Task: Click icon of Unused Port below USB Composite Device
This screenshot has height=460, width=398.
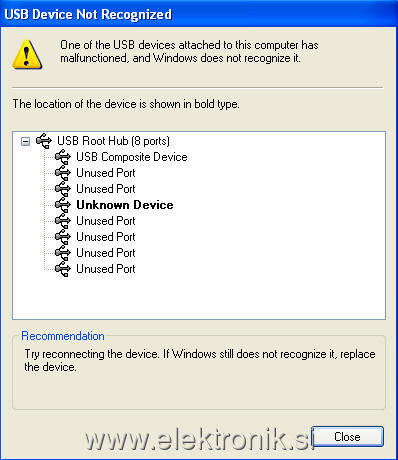Action: (63, 173)
